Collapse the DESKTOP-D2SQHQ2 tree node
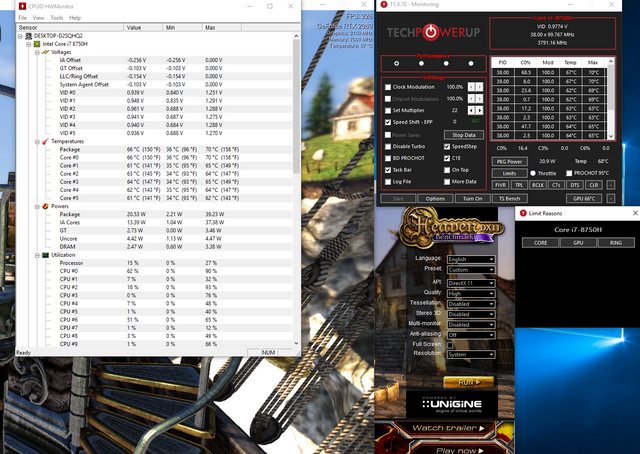This screenshot has width=640, height=454. coord(20,36)
